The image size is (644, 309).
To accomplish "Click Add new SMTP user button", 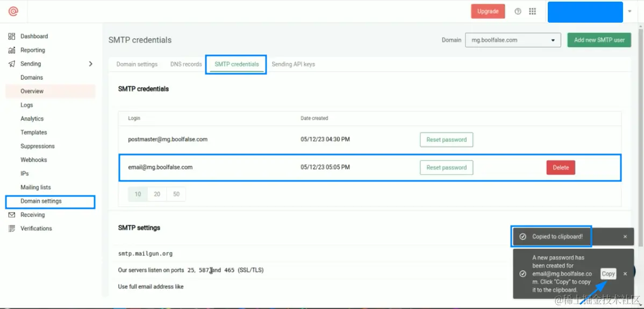I will [599, 40].
